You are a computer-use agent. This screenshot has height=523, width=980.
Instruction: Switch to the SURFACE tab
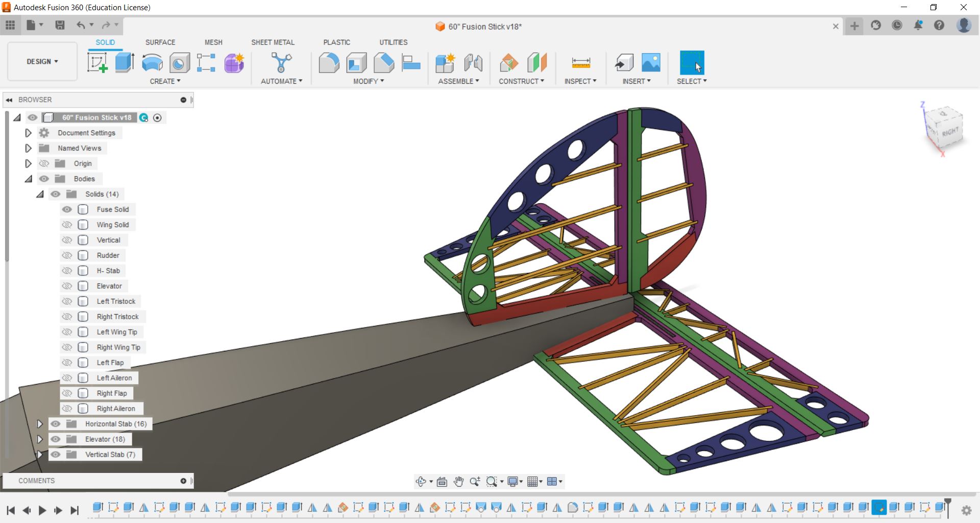[160, 42]
